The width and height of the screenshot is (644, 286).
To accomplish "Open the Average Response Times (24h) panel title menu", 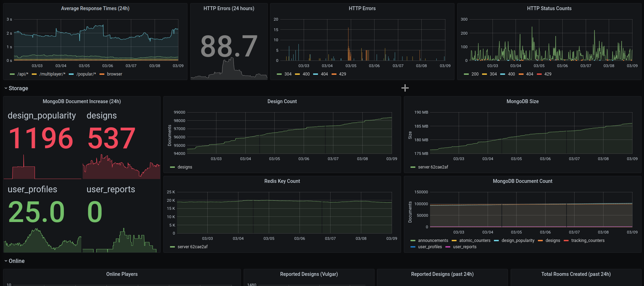I will pos(95,8).
